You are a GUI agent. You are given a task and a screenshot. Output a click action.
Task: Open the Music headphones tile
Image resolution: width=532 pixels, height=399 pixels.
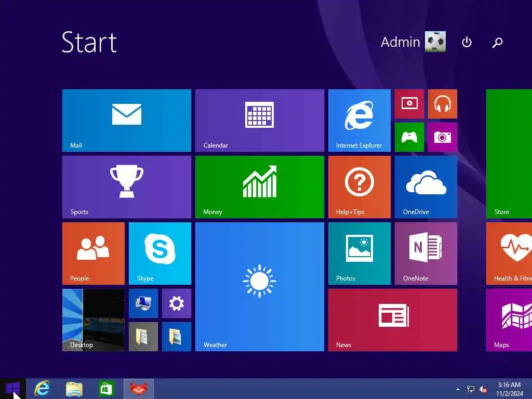(x=443, y=104)
